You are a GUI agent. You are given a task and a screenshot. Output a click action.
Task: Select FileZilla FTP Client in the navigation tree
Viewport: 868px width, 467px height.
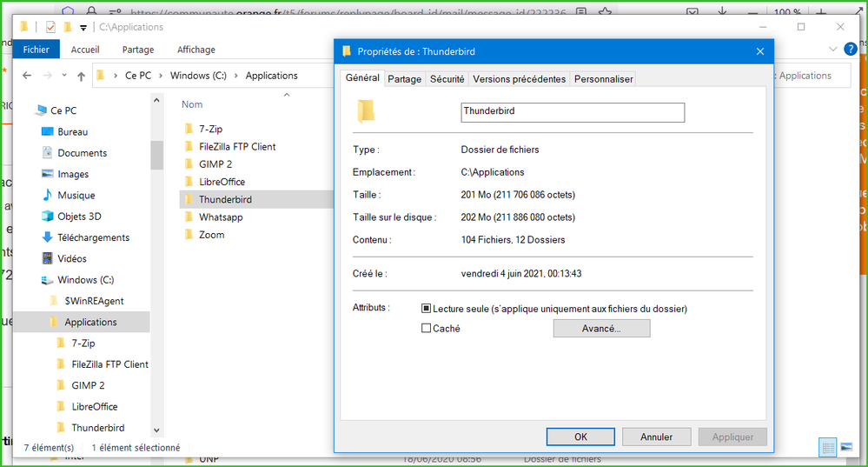pyautogui.click(x=109, y=364)
